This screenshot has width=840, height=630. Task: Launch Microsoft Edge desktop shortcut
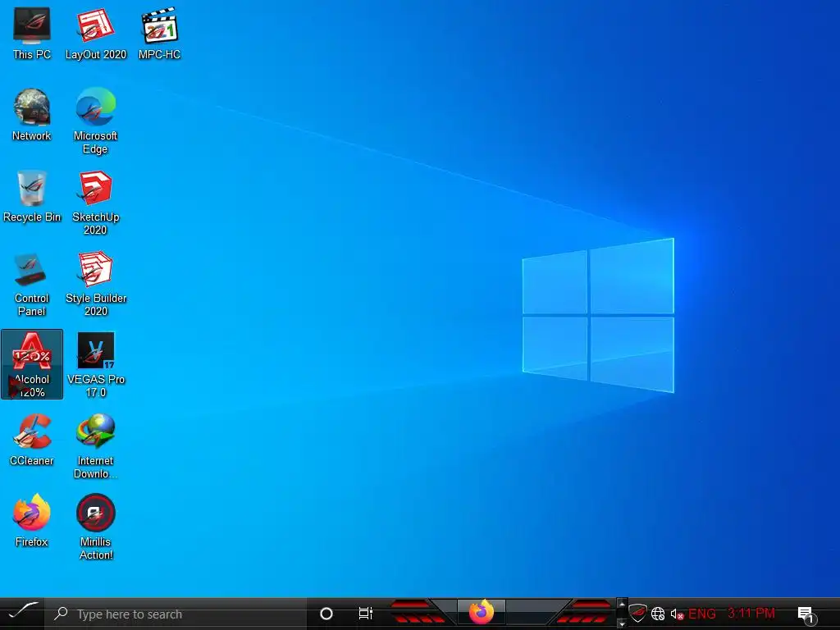point(95,121)
